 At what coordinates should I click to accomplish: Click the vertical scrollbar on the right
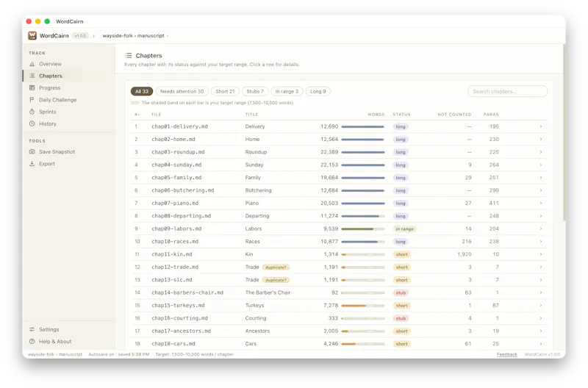pyautogui.click(x=564, y=132)
